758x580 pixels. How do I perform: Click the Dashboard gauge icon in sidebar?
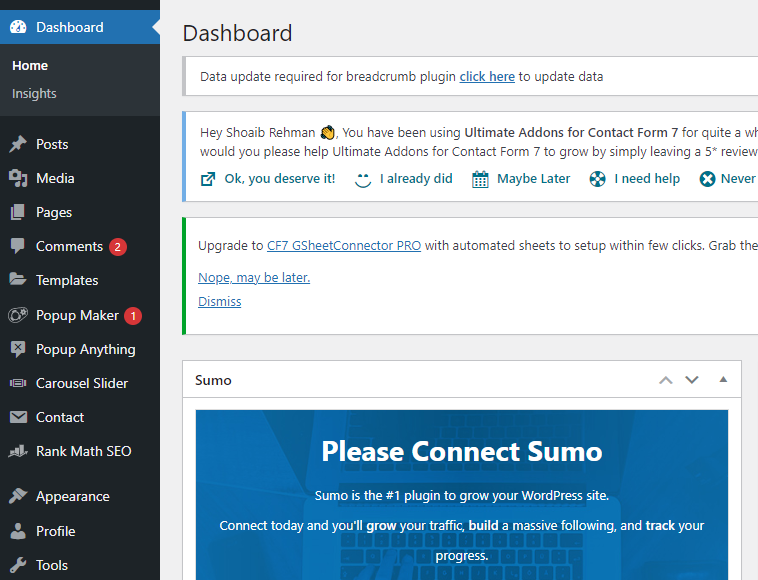[x=18, y=27]
